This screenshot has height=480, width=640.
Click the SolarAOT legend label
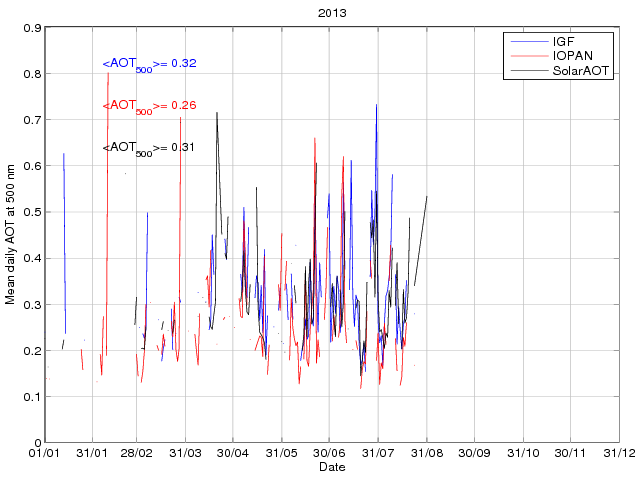point(579,71)
